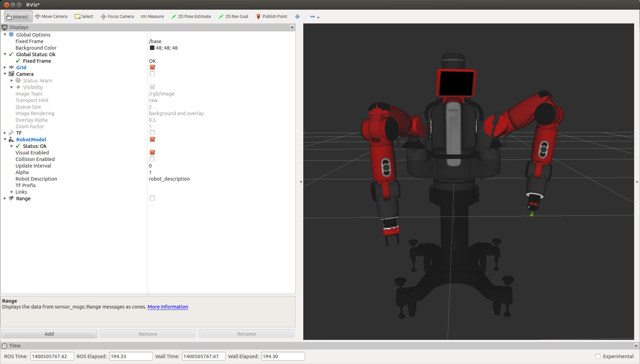This screenshot has height=364, width=640.
Task: Expand the Links node under RobotModel
Action: tap(12, 192)
